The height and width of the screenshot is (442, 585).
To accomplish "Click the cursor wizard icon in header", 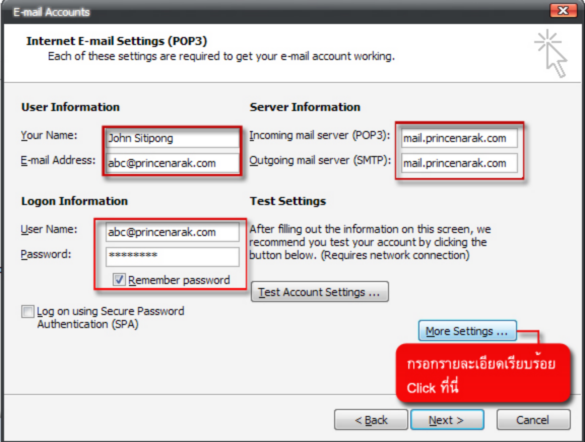I will pos(550,53).
